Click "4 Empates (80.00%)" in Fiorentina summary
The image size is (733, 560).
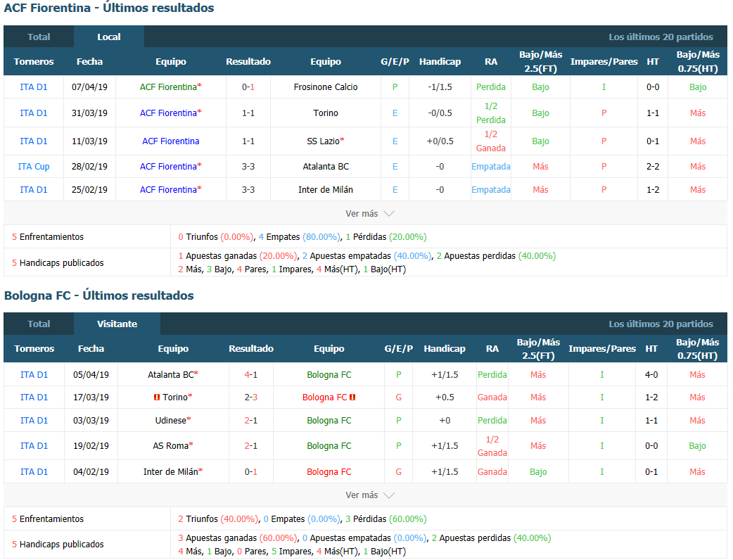click(300, 237)
